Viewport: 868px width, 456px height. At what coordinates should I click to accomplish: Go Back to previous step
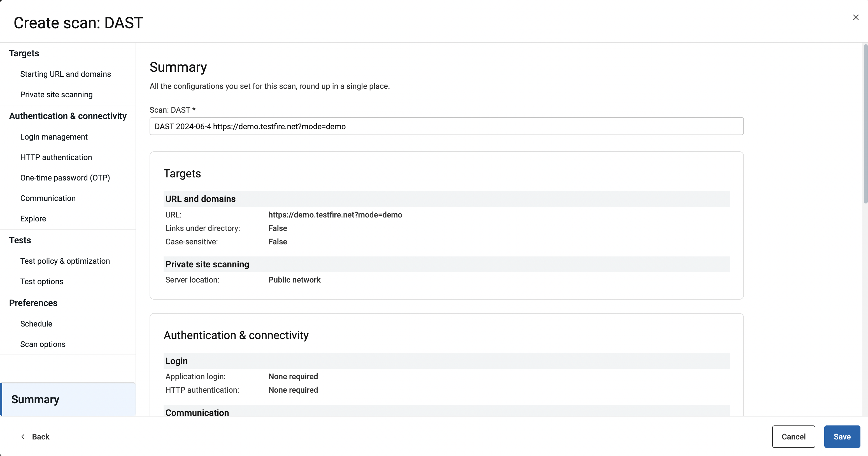click(x=35, y=436)
